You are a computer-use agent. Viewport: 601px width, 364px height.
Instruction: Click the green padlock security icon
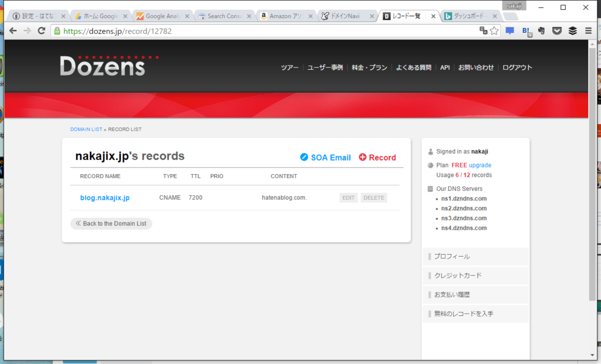[x=57, y=31]
